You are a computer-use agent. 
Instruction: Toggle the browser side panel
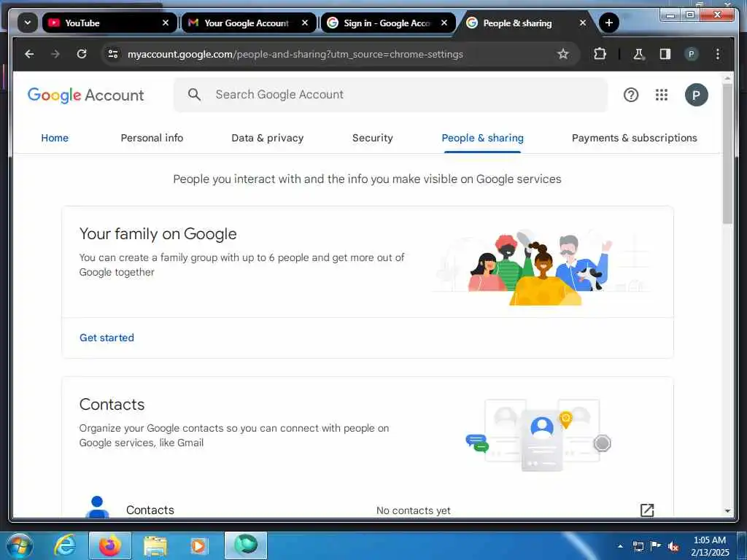(665, 54)
